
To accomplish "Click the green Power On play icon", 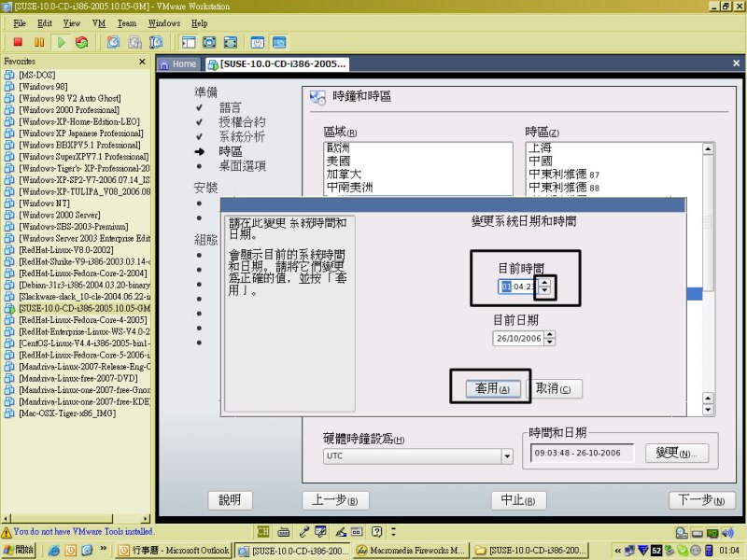I will [61, 42].
